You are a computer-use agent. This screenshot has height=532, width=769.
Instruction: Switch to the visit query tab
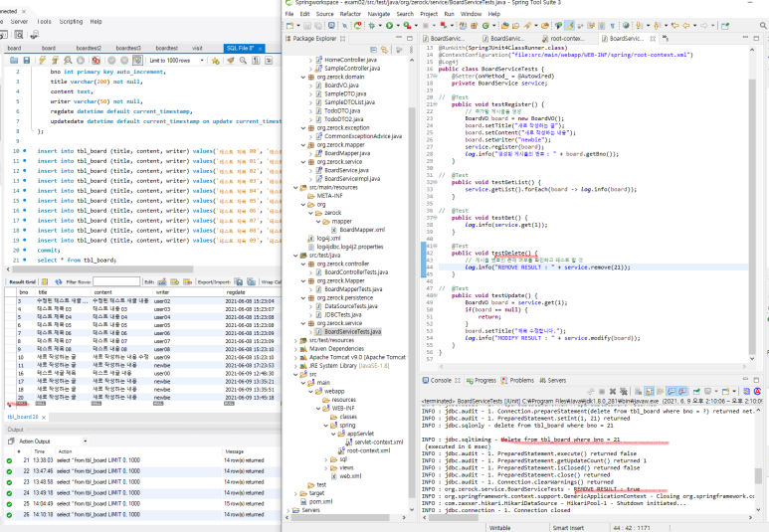(197, 48)
